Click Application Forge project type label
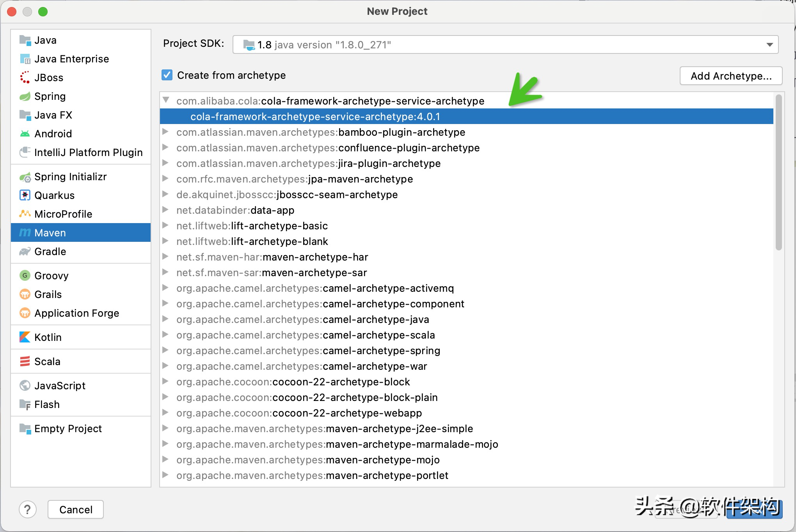796x532 pixels. click(76, 313)
